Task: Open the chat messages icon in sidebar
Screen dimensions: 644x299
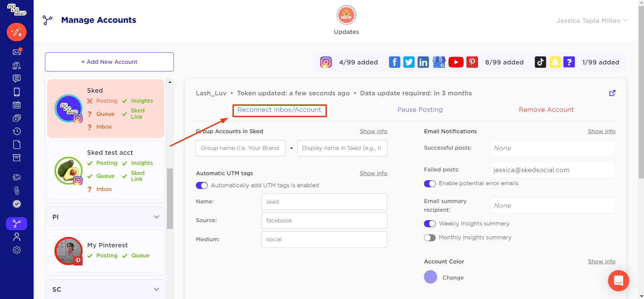Action: (17, 79)
